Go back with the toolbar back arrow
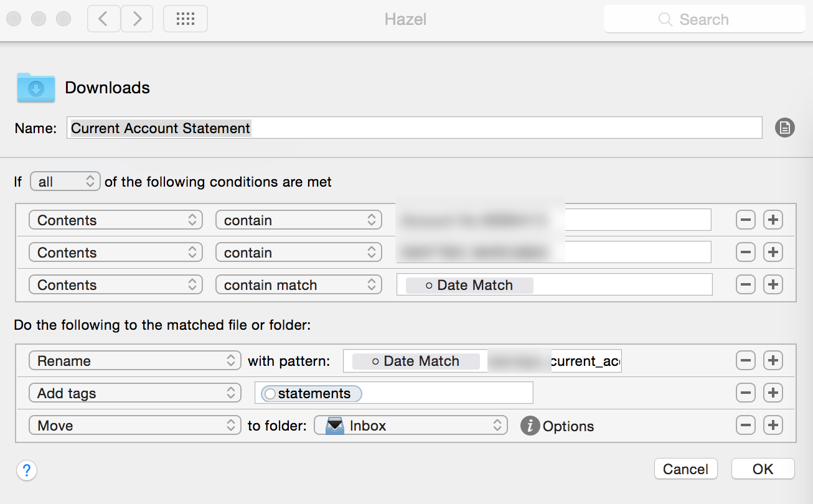This screenshot has height=504, width=813. click(104, 19)
